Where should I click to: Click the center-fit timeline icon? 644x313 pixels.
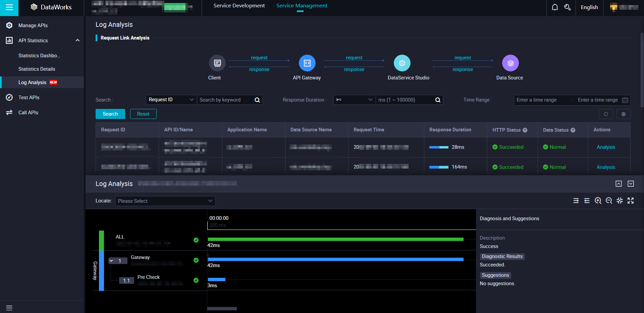pos(620,201)
